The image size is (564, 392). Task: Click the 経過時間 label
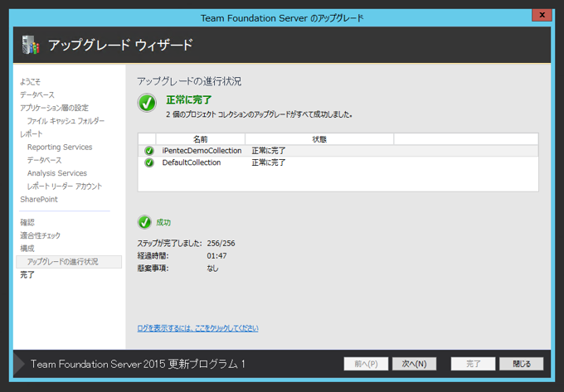(153, 256)
